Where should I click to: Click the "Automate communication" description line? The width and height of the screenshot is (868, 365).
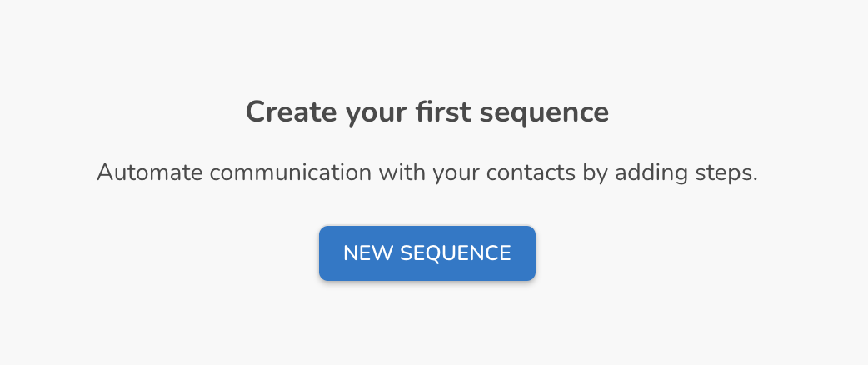pyautogui.click(x=427, y=172)
